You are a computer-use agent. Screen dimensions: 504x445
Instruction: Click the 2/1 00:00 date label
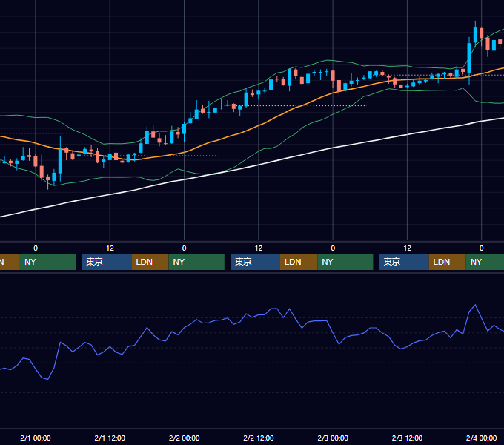coord(36,438)
